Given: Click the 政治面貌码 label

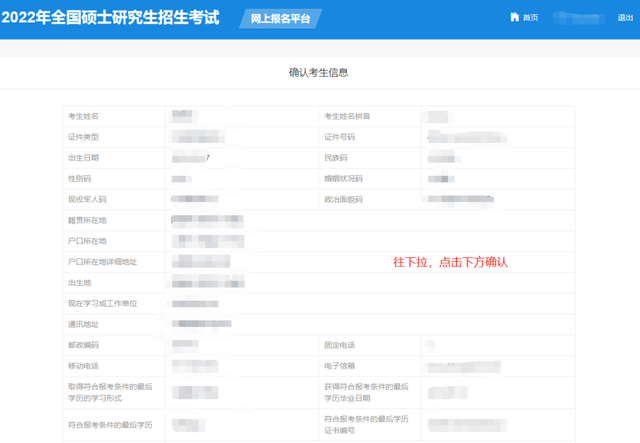Looking at the screenshot, I should click(x=343, y=200).
